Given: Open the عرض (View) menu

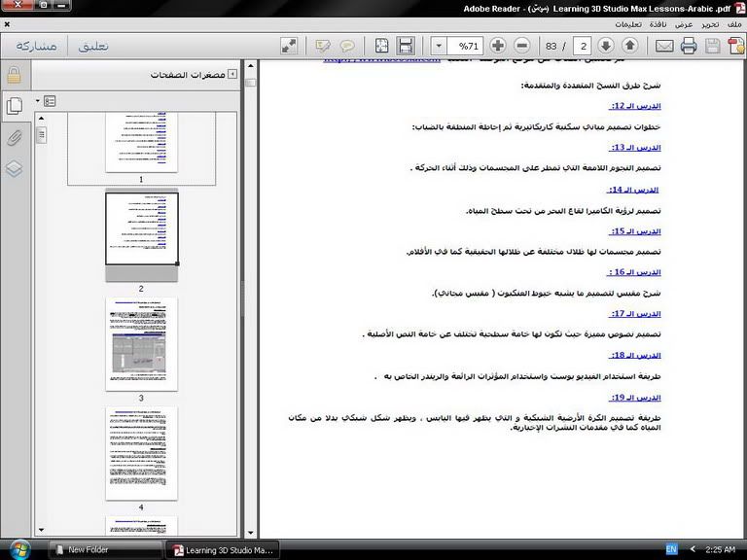Looking at the screenshot, I should coord(684,24).
